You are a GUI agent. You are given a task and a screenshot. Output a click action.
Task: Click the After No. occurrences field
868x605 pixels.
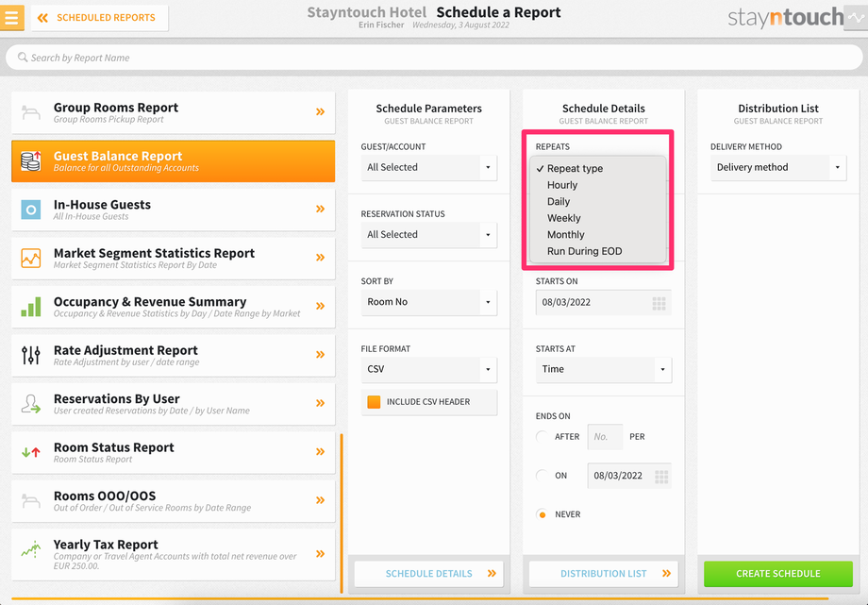605,437
